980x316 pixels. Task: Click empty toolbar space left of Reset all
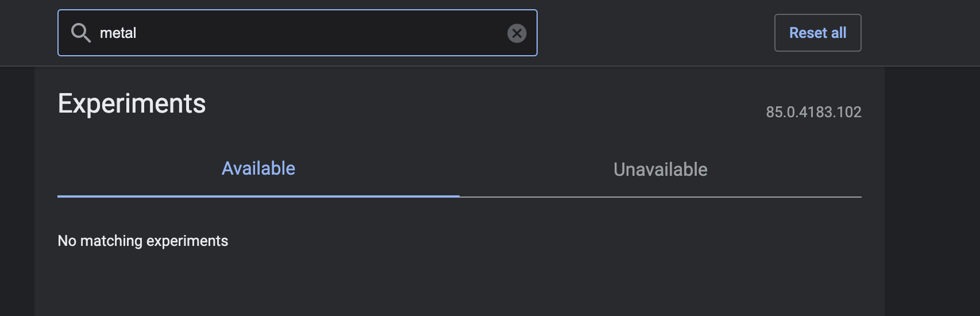pos(655,33)
